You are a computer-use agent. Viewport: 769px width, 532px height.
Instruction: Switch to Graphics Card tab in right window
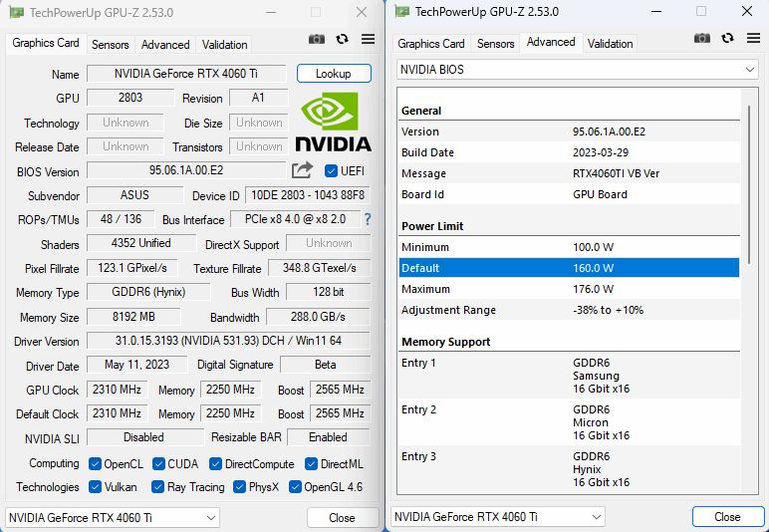431,44
